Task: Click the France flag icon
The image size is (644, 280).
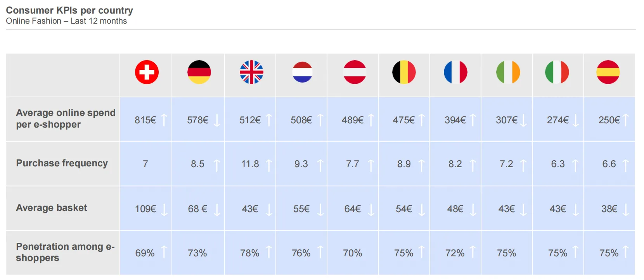Action: point(455,72)
